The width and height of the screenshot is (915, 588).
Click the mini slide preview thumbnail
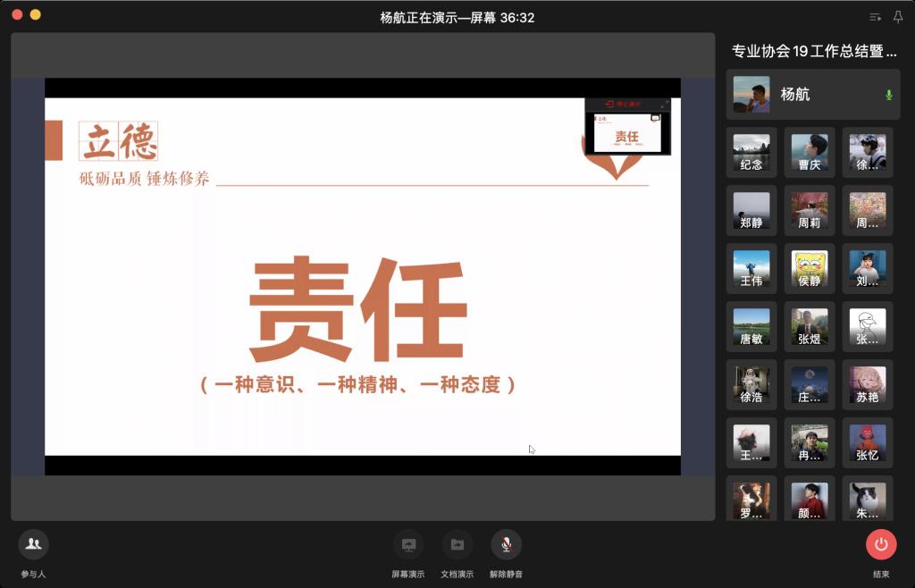click(627, 132)
